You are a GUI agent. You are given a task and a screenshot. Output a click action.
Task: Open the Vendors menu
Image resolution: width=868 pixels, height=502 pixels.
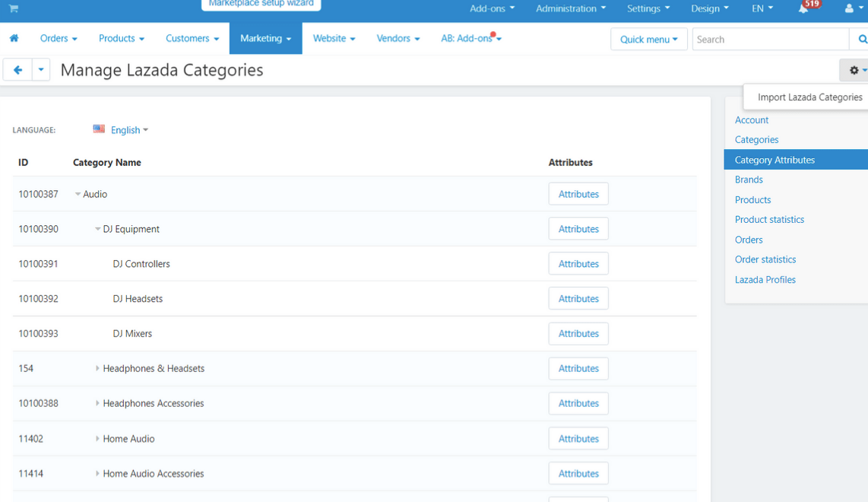tap(398, 38)
